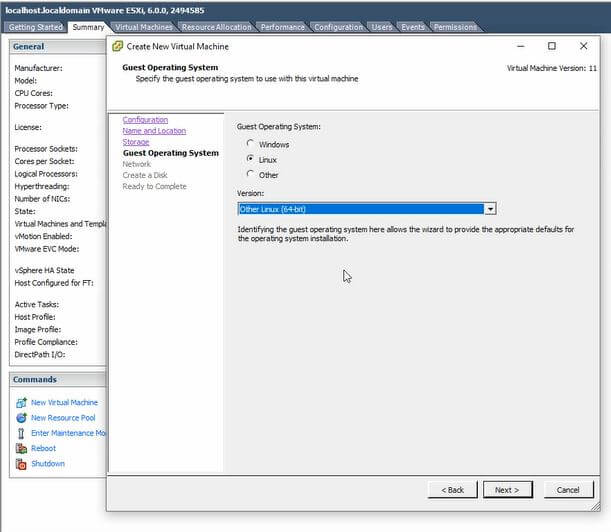Viewport: 611px width, 532px height.
Task: Select the Windows radio button
Action: point(250,143)
